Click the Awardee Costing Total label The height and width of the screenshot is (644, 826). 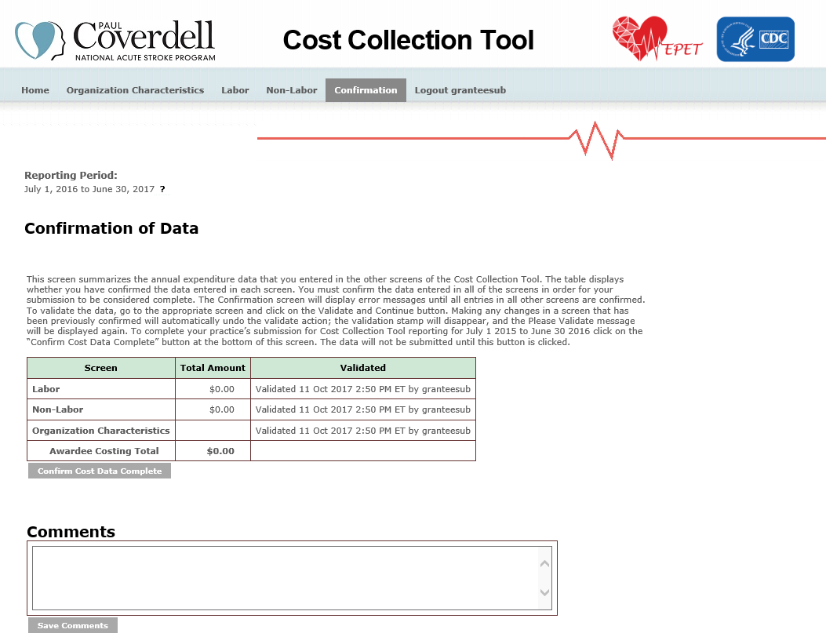104,451
